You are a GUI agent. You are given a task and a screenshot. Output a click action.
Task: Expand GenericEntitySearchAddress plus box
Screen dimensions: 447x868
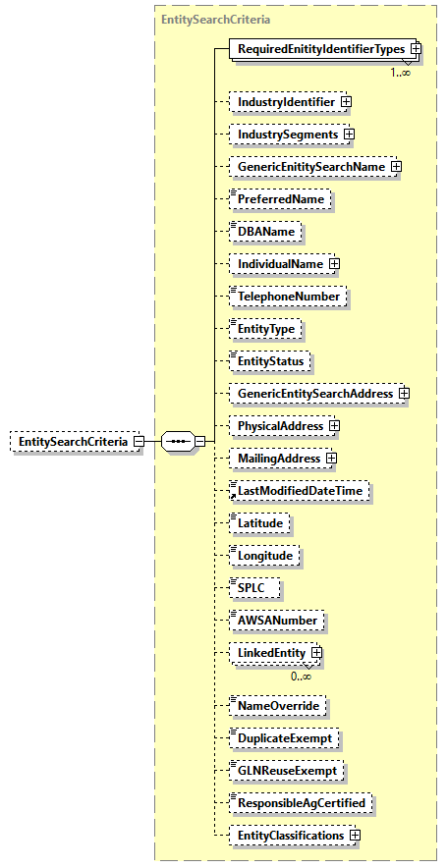(405, 394)
